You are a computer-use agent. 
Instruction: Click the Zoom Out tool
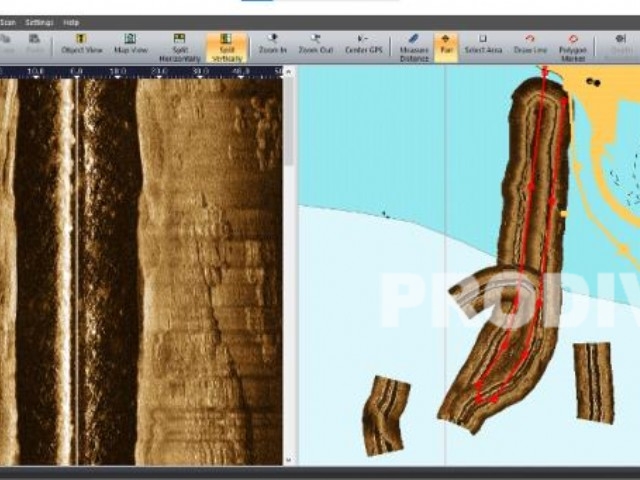pos(316,46)
